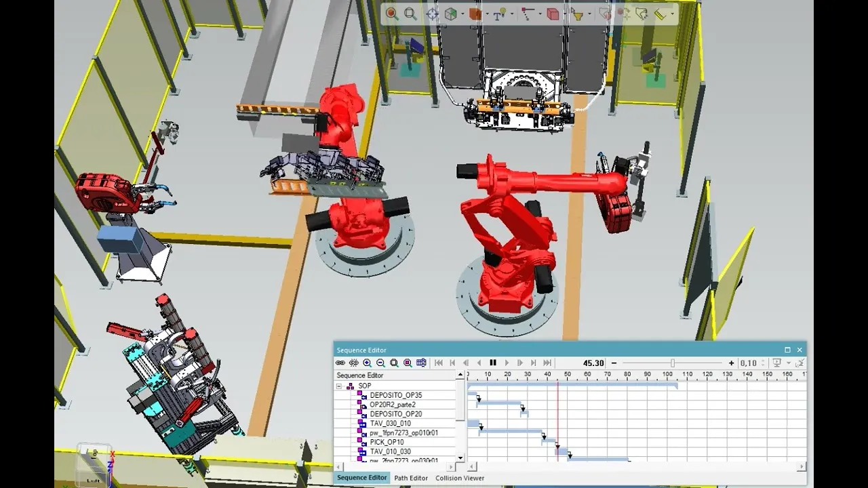Open the selection filter dropdown arrow
This screenshot has width=868, height=488.
click(x=589, y=14)
